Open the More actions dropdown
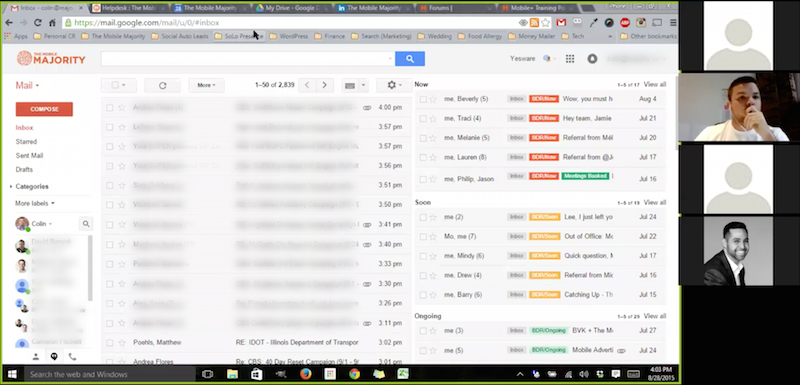800x385 pixels. click(x=206, y=85)
